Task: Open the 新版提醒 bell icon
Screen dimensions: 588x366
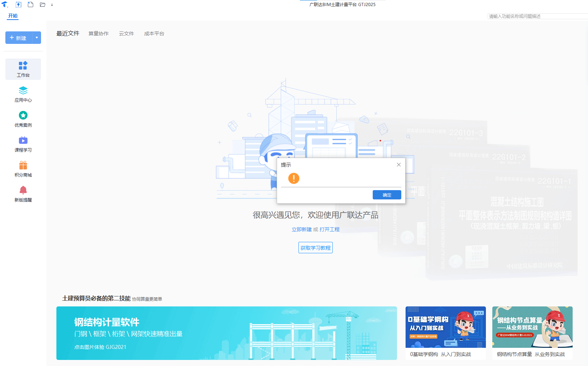Action: coord(23,190)
